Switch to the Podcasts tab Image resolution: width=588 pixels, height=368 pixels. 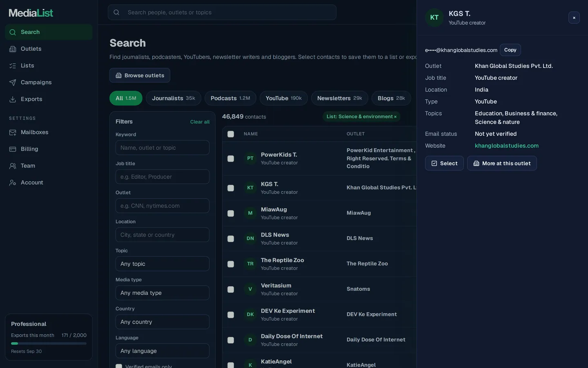tap(230, 98)
